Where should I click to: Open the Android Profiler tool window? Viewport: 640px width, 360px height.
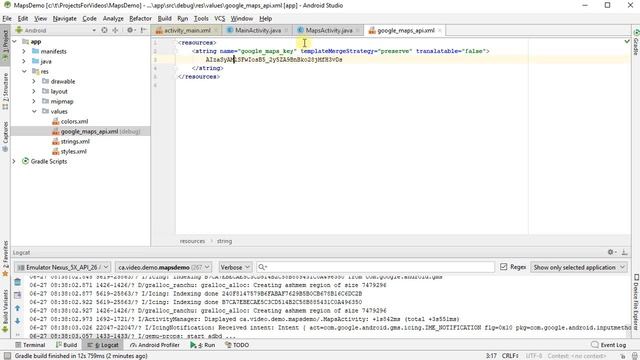tap(154, 345)
